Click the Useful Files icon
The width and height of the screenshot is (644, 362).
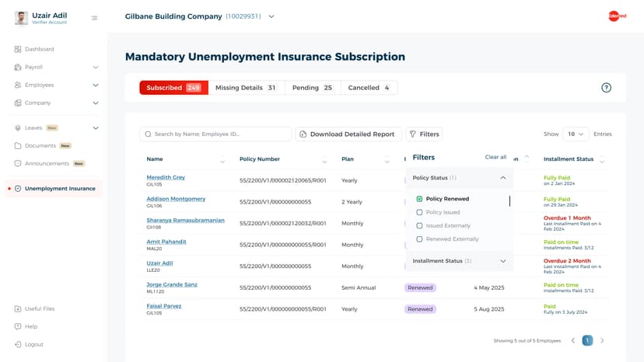coord(18,308)
